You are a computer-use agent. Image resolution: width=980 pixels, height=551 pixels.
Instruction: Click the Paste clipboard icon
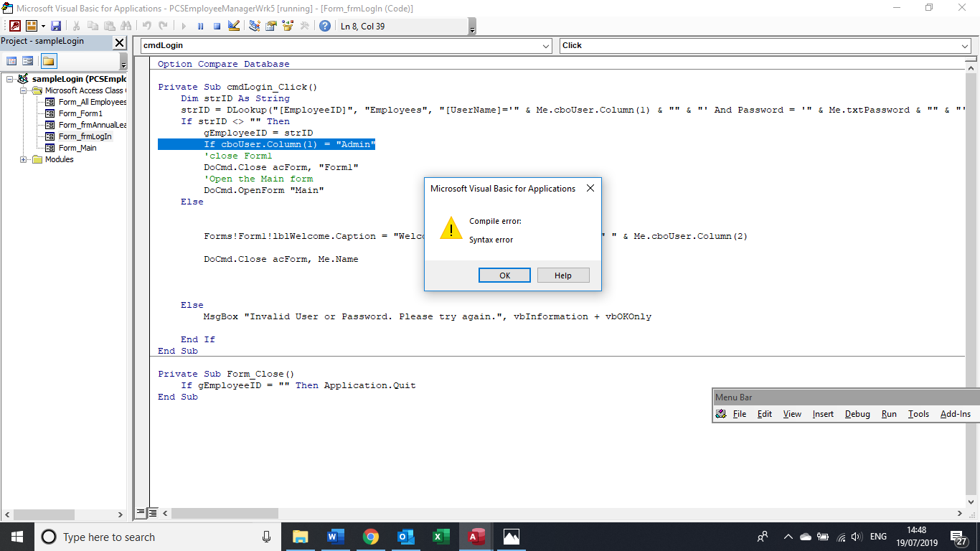click(x=109, y=26)
